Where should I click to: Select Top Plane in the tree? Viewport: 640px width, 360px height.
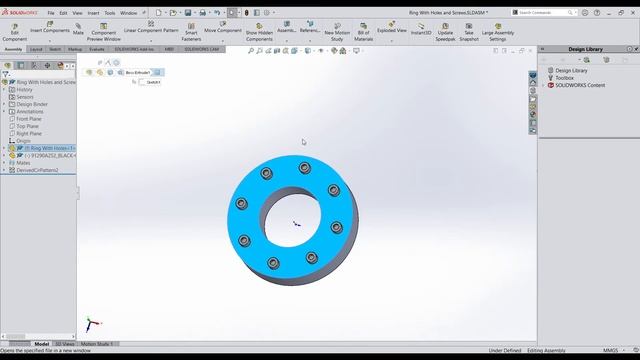[27, 126]
